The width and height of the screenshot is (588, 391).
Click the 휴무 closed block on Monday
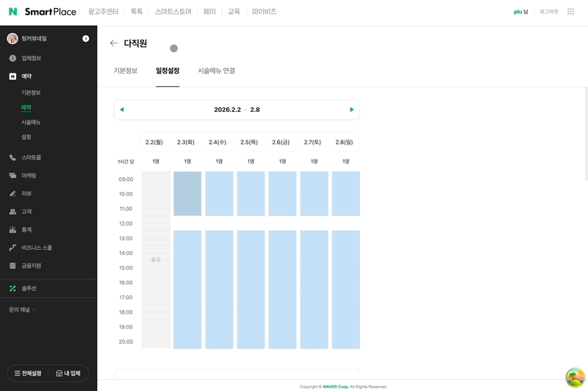click(156, 259)
